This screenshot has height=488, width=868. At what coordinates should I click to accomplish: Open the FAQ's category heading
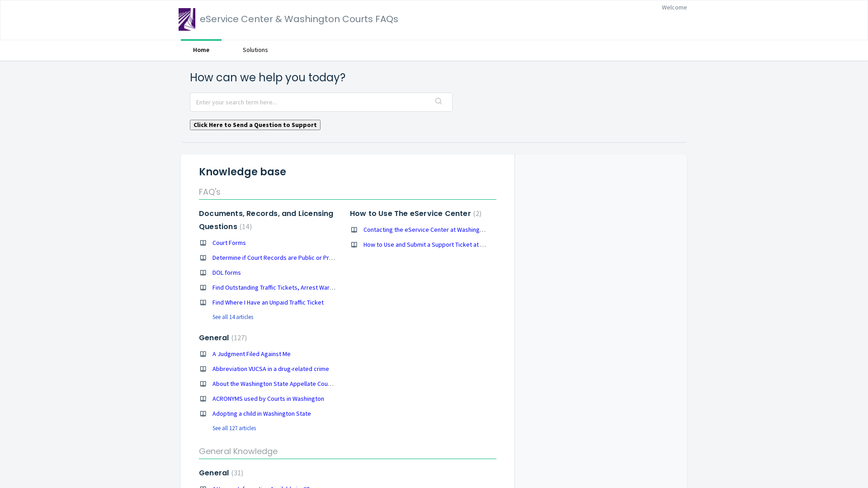210,192
